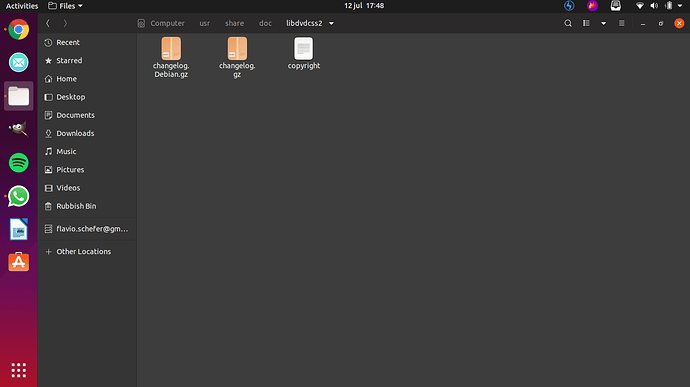Open GIMP from the dock
690x387 pixels.
18,129
